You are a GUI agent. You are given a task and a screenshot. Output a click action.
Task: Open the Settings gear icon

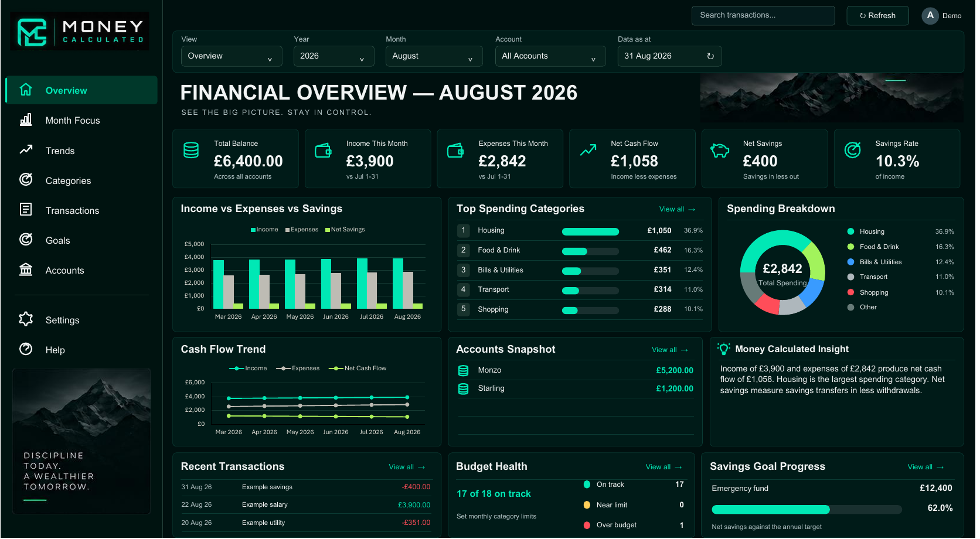click(x=26, y=319)
